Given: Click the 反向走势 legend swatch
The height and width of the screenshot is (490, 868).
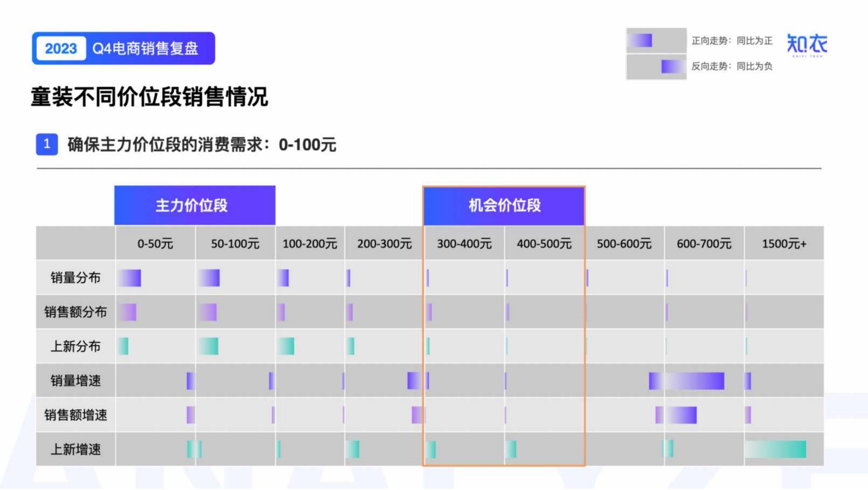Looking at the screenshot, I should pos(656,66).
